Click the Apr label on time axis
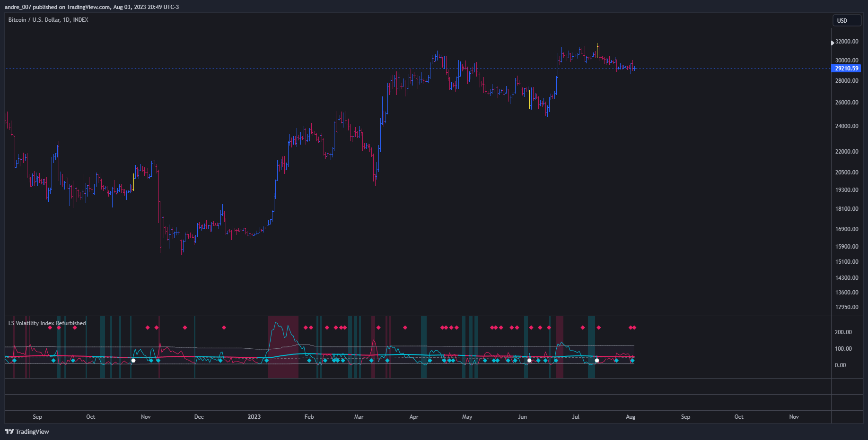Image resolution: width=868 pixels, height=440 pixels. 414,417
